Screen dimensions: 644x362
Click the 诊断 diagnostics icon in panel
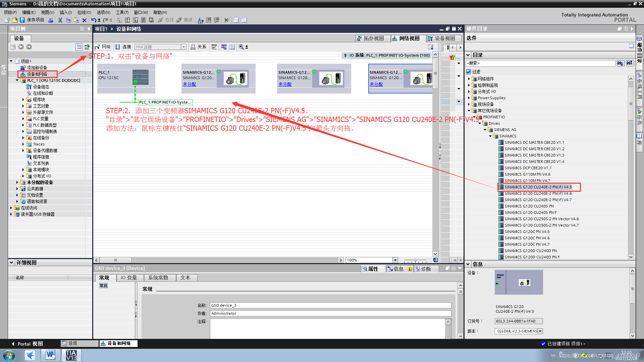click(x=418, y=269)
